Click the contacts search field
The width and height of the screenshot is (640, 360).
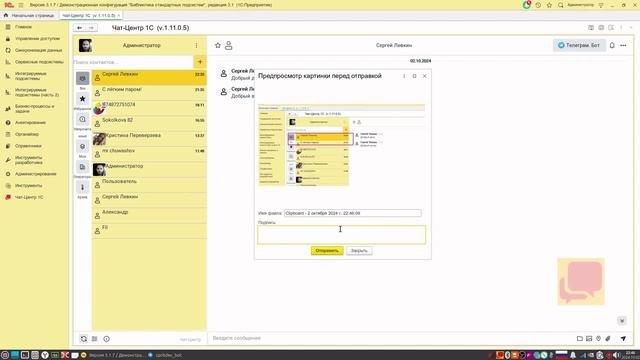click(x=133, y=62)
